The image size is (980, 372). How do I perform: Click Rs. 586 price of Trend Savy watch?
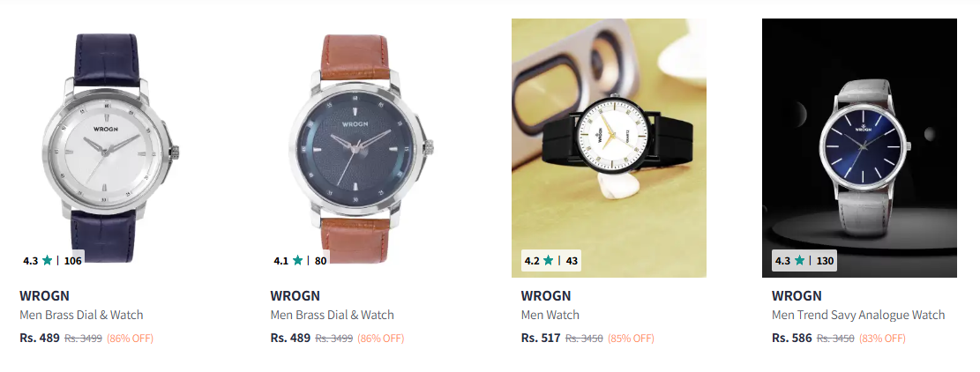791,339
